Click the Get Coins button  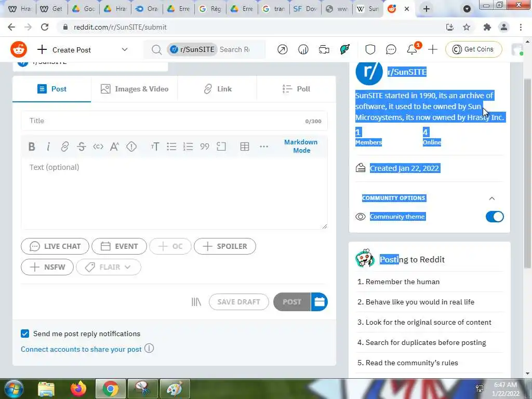473,49
